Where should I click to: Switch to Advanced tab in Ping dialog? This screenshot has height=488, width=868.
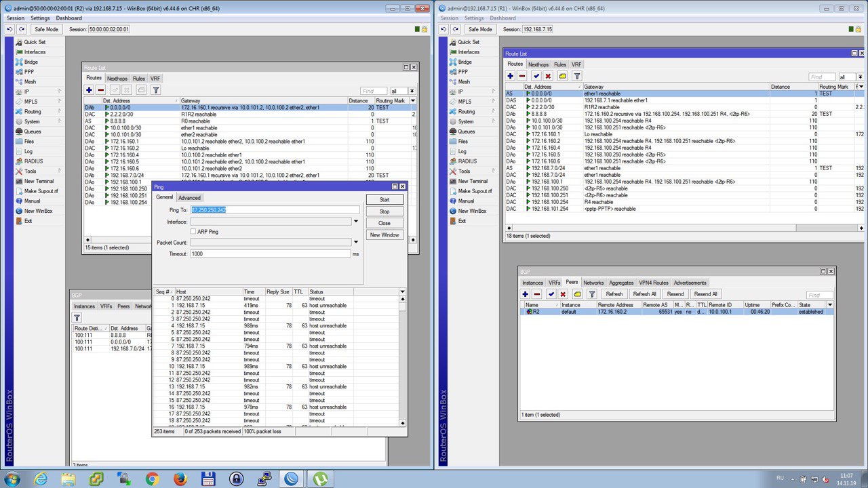pyautogui.click(x=189, y=198)
